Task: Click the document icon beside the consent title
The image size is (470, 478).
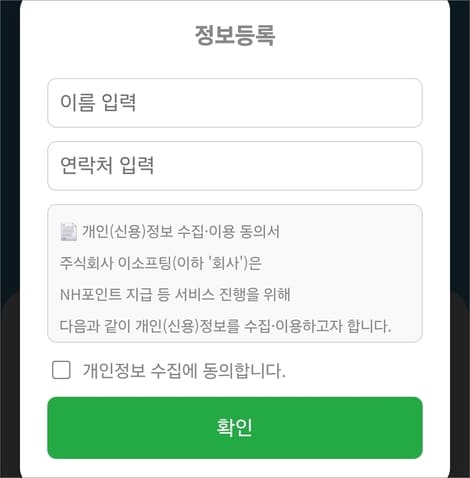Action: coord(68,232)
